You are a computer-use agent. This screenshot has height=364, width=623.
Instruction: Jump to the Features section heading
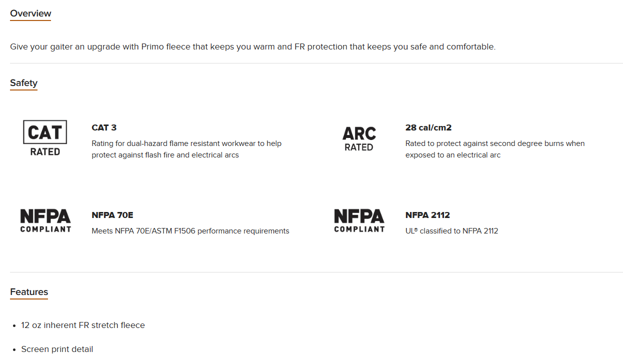[x=29, y=292]
